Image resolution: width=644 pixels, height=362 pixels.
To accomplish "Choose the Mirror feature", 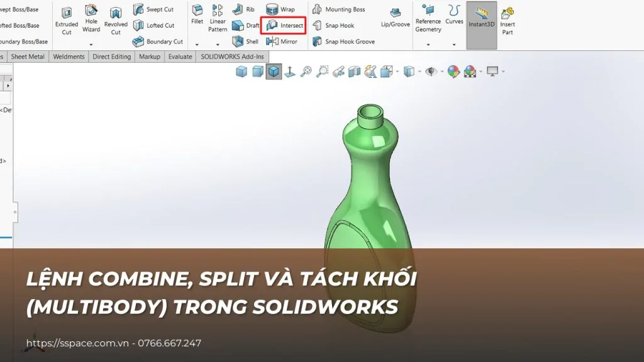I will click(281, 41).
